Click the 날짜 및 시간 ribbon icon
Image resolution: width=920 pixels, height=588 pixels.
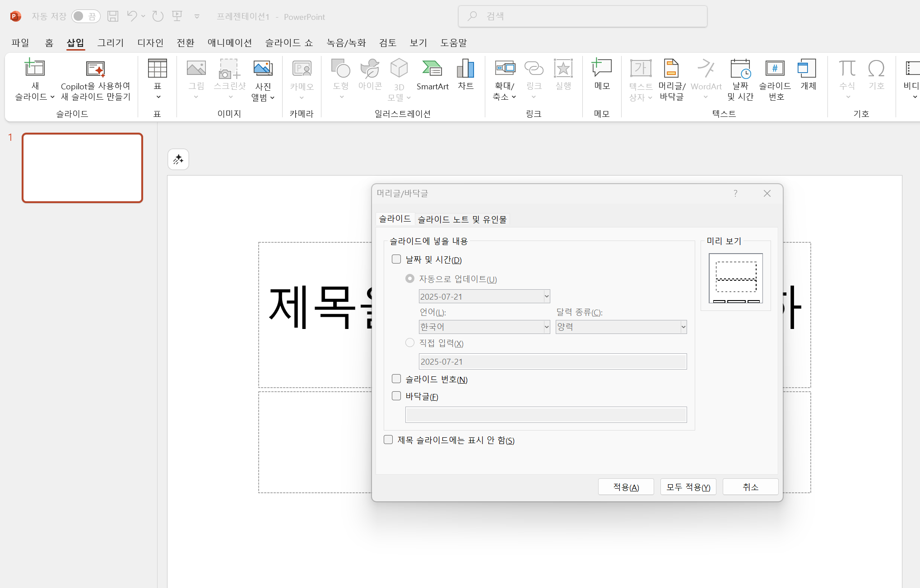point(740,69)
